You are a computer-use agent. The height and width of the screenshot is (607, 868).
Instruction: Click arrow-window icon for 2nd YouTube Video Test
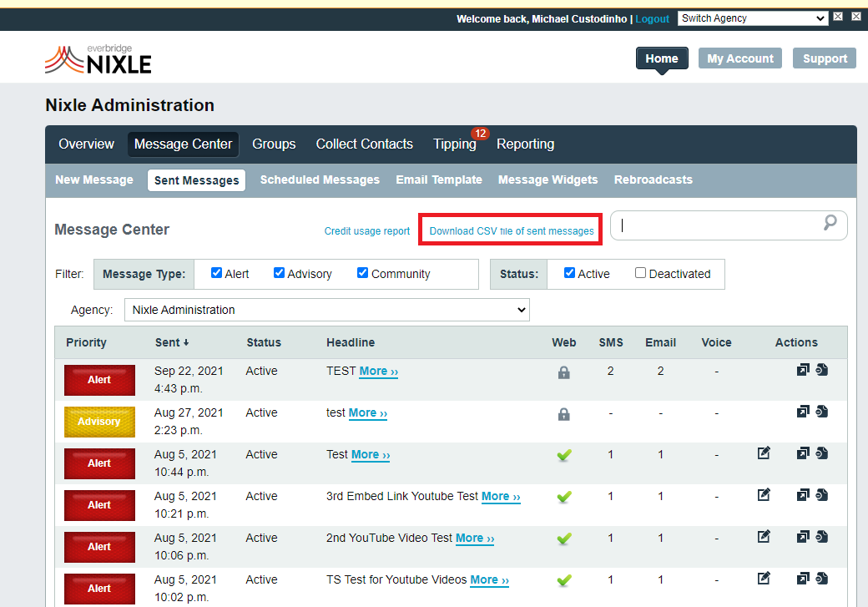[803, 536]
